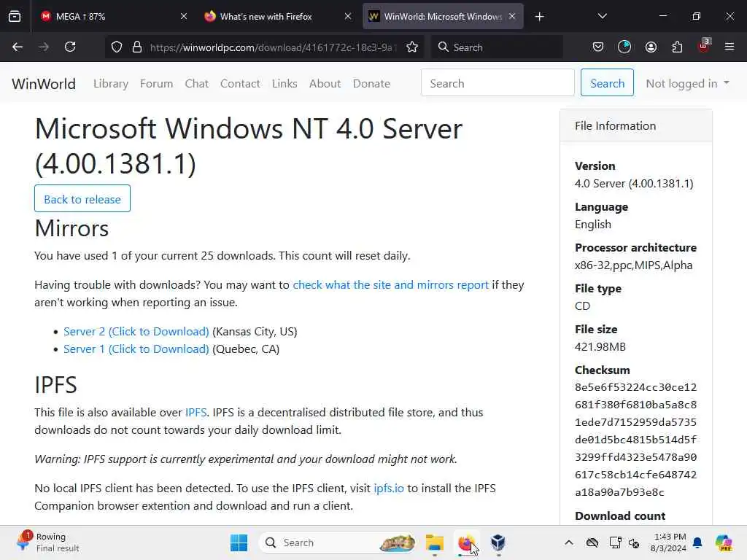This screenshot has height=560, width=747.
Task: Open the Windows Start menu
Action: 239,542
